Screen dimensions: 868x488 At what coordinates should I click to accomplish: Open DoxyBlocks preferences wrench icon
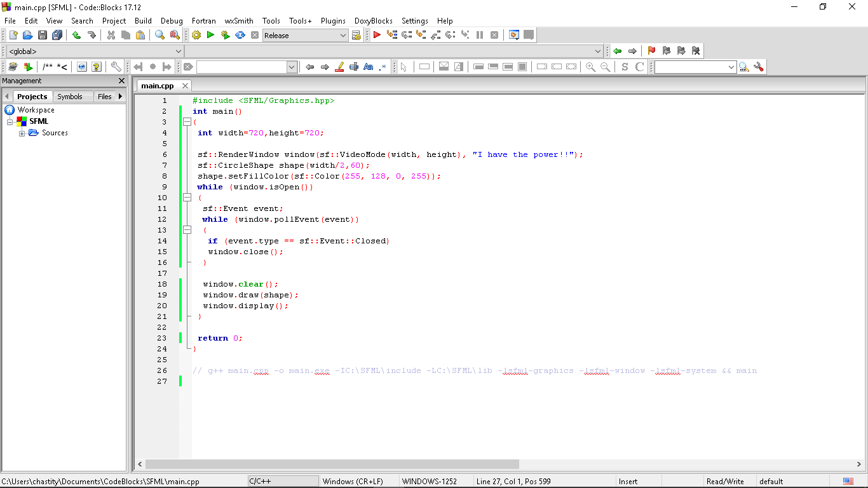[x=116, y=67]
